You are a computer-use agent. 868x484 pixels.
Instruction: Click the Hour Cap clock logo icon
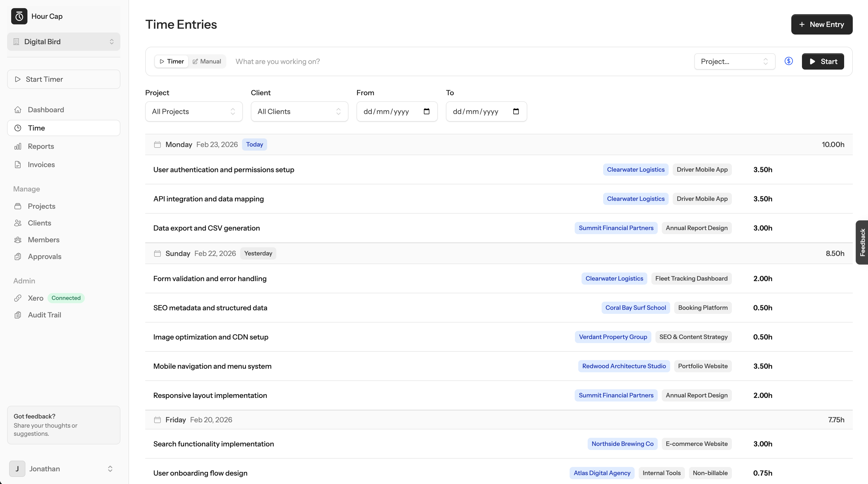pos(19,16)
